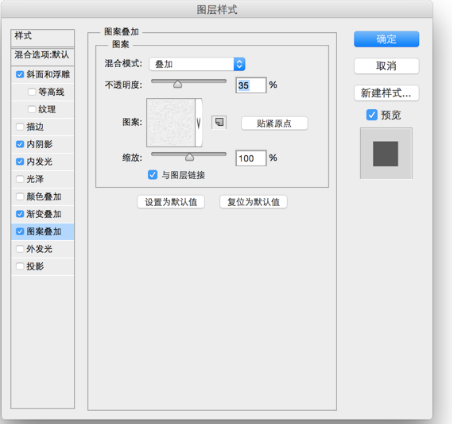Enable the 等高线 checkbox
The image size is (452, 424).
32,92
